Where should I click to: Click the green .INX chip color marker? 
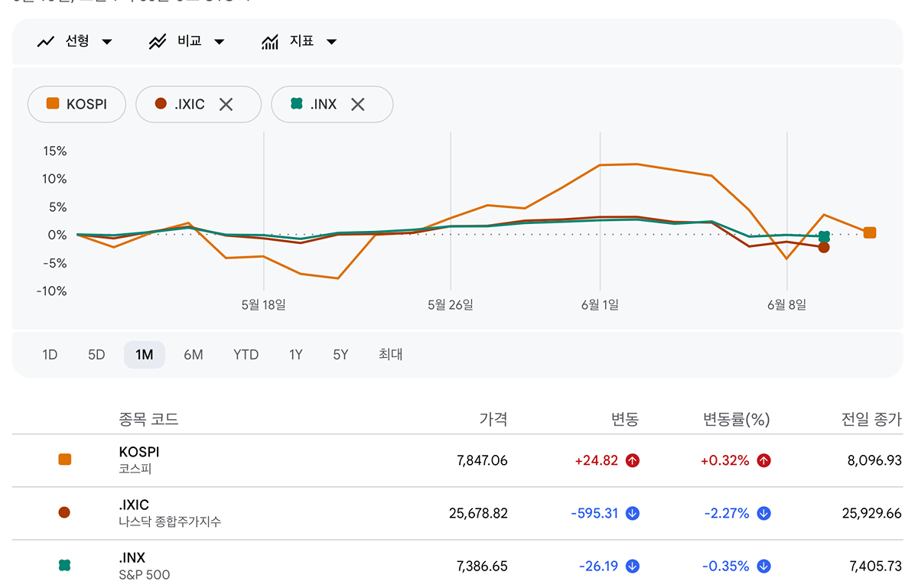[297, 104]
